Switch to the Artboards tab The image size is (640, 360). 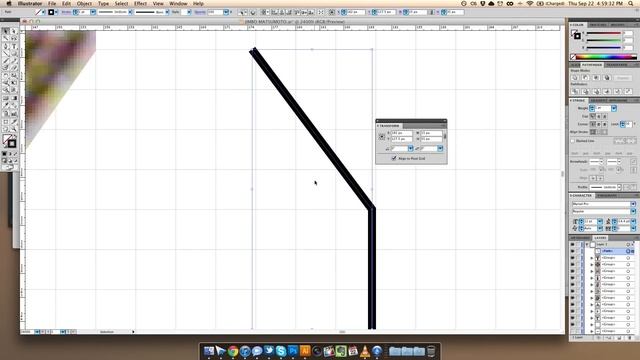[580, 238]
